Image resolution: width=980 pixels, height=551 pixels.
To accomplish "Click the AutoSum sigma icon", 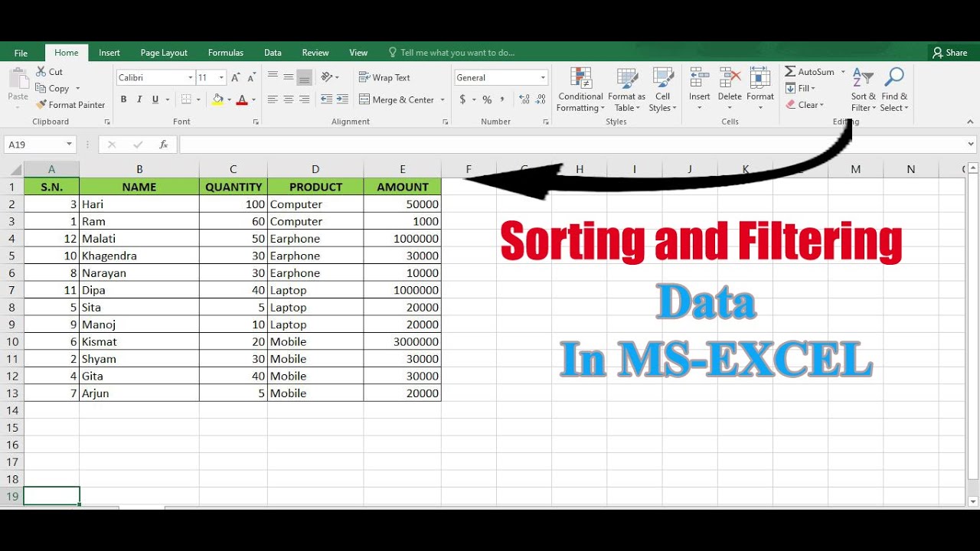I will [x=790, y=71].
